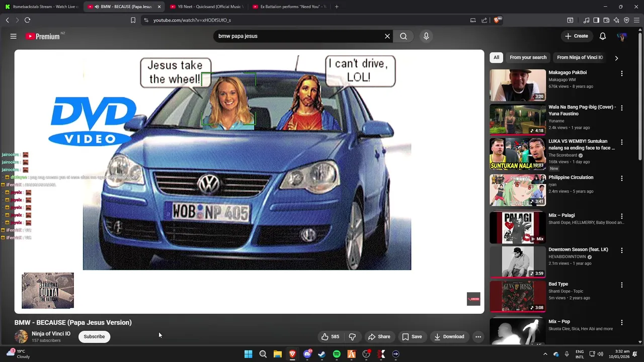644x362 pixels.
Task: Go back to the previous page
Action: [8, 20]
